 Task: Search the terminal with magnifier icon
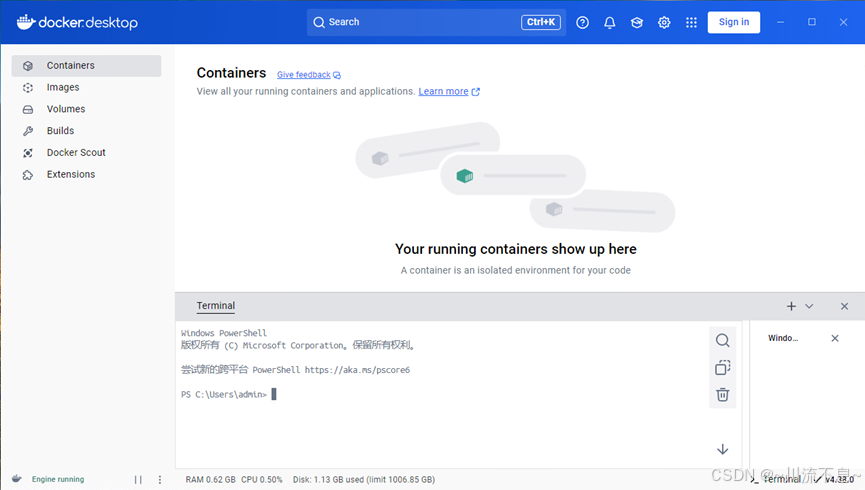click(723, 340)
